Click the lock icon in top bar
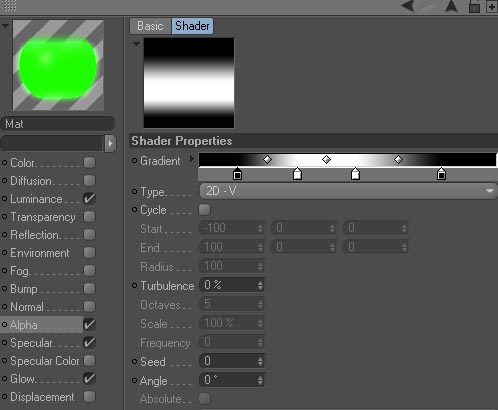Image resolution: width=498 pixels, height=410 pixels. [474, 6]
